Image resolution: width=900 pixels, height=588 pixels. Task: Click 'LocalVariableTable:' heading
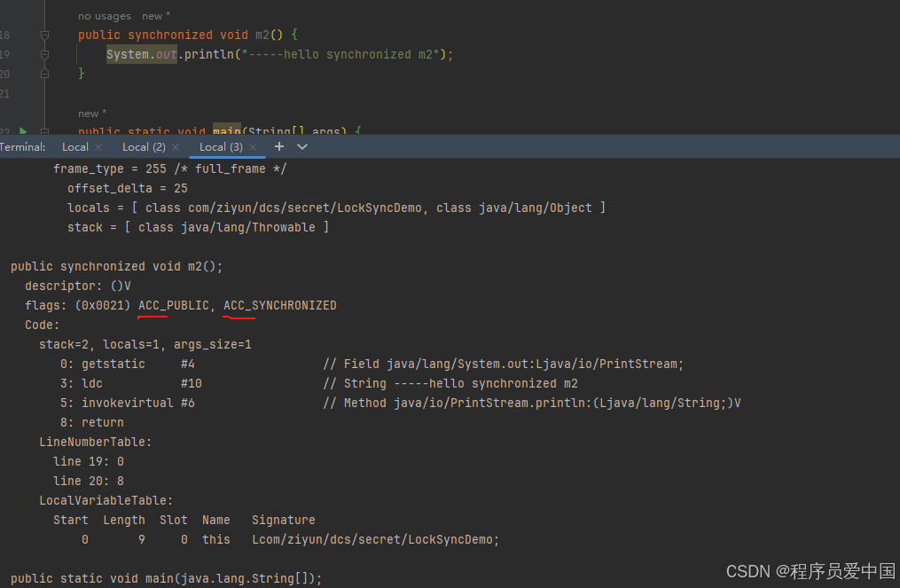point(106,501)
